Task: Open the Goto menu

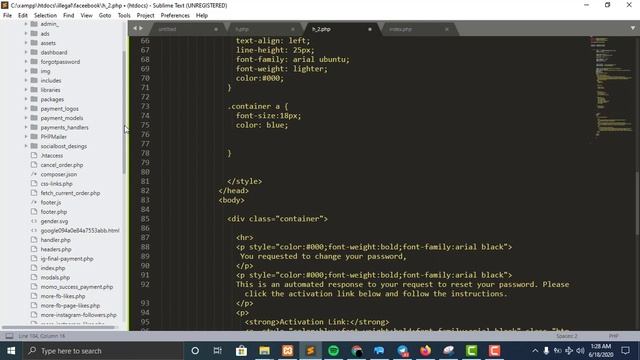Action: 105,15
